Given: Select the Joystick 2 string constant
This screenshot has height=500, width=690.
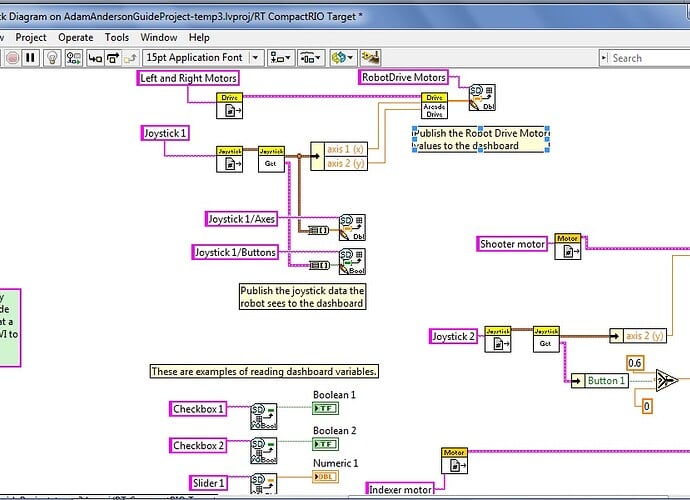Looking at the screenshot, I should (x=453, y=336).
